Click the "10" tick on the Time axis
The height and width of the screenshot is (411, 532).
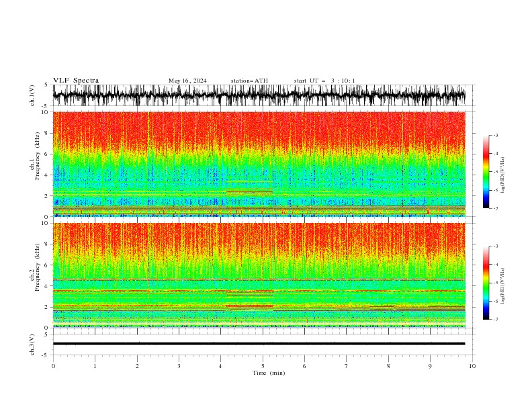[x=472, y=366]
